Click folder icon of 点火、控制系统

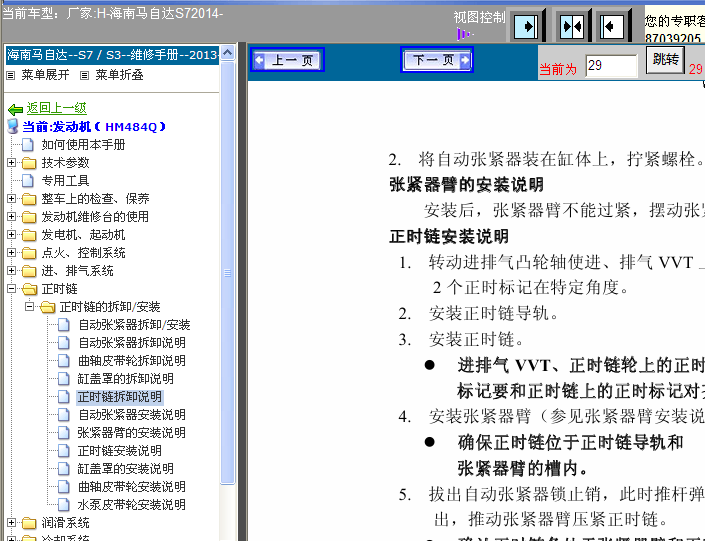(x=29, y=253)
